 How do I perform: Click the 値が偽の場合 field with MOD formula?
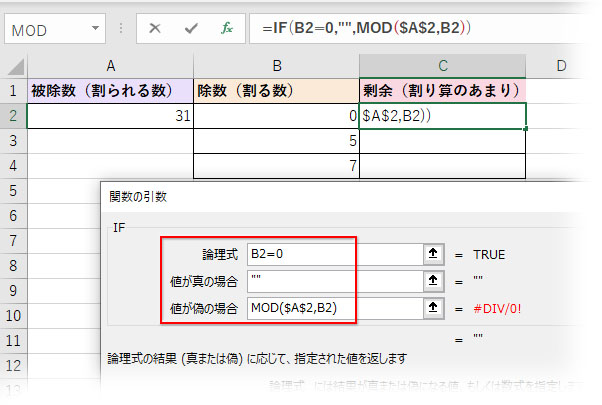(335, 308)
